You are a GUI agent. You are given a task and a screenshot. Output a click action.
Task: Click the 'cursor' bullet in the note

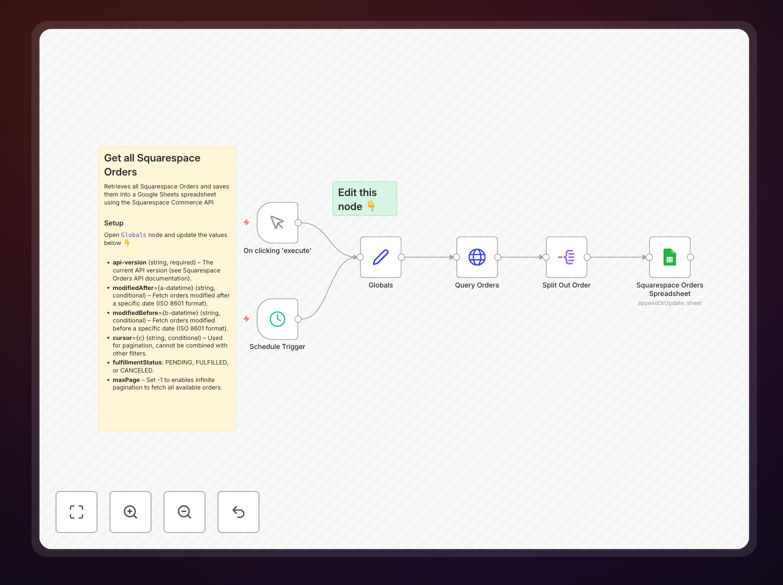coord(168,346)
